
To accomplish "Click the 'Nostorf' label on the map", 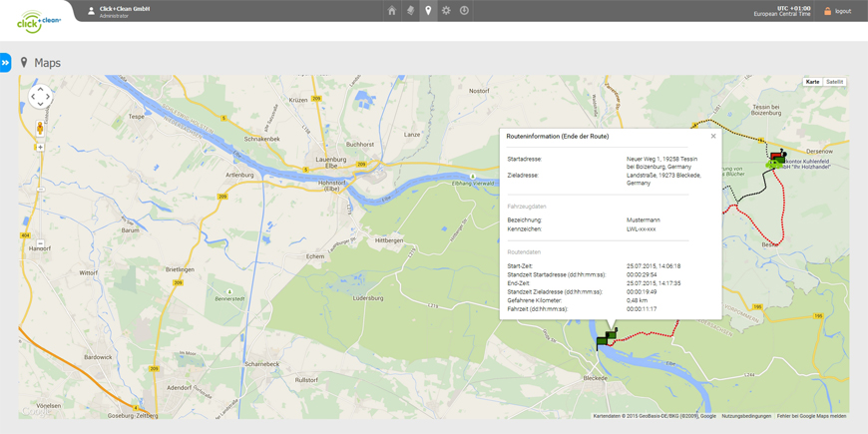I will pos(479,90).
